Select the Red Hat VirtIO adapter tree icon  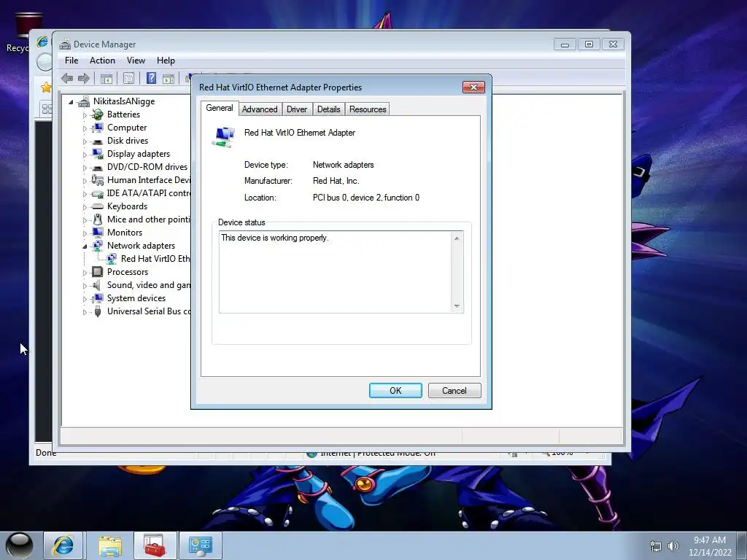coord(111,259)
